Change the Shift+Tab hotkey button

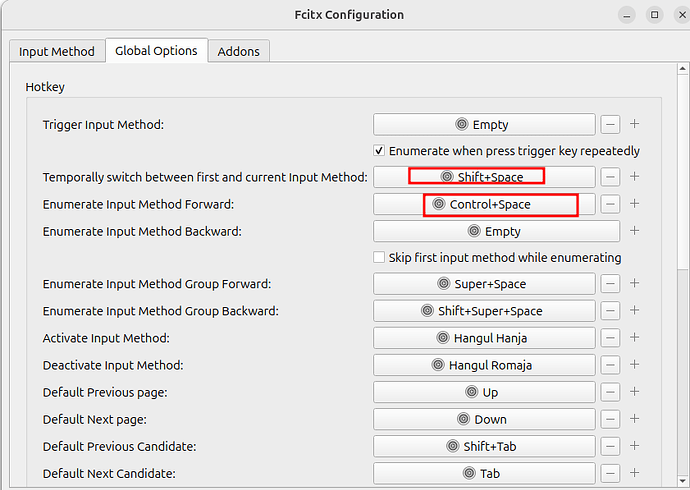tap(484, 446)
